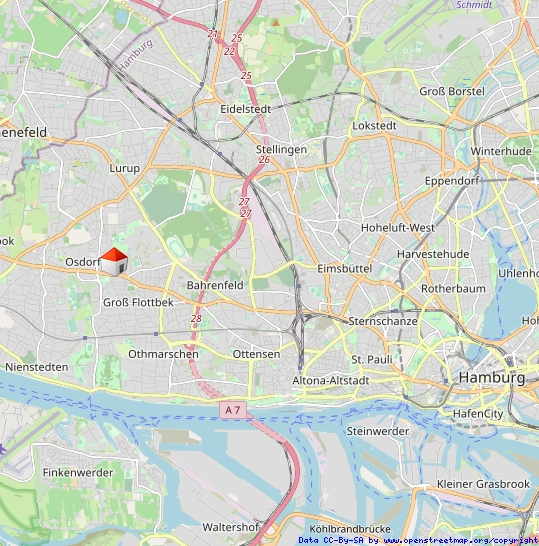The width and height of the screenshot is (539, 546).
Task: Click junction number 22 on the motorway
Action: pos(229,52)
